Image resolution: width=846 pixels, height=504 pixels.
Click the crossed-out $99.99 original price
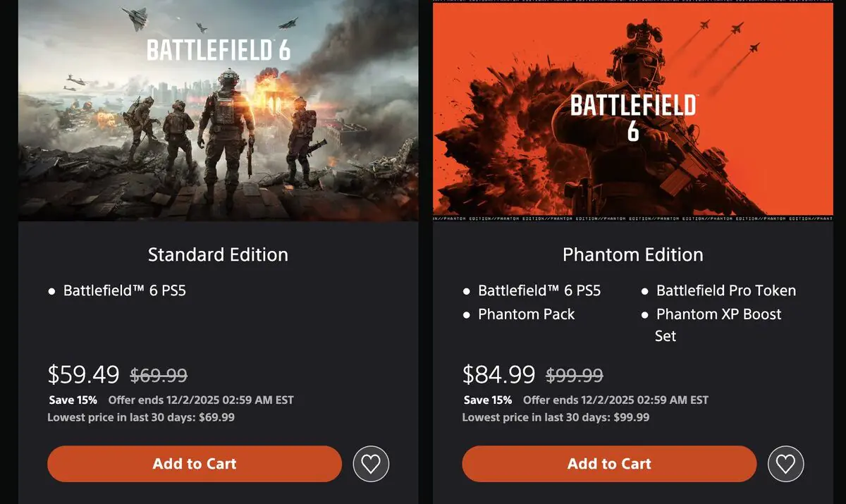(574, 374)
